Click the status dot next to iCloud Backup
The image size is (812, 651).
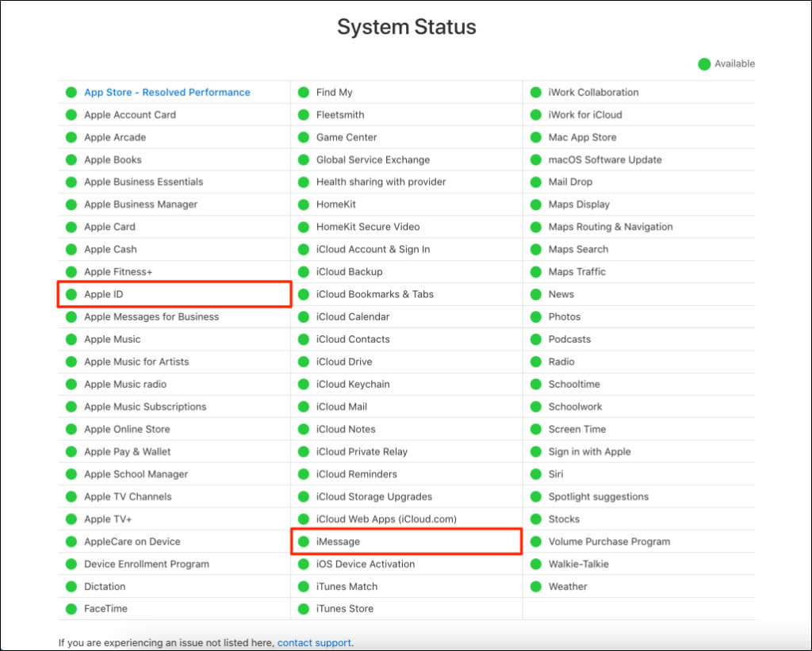[x=304, y=272]
